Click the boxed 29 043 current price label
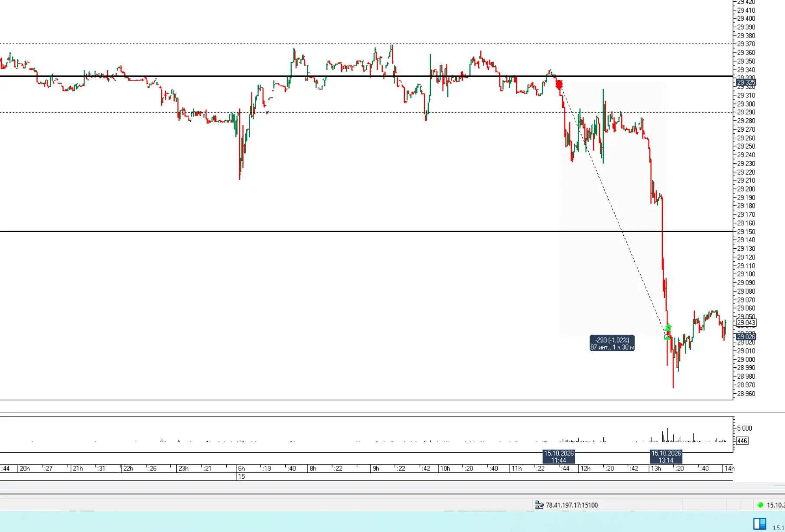 pyautogui.click(x=746, y=323)
